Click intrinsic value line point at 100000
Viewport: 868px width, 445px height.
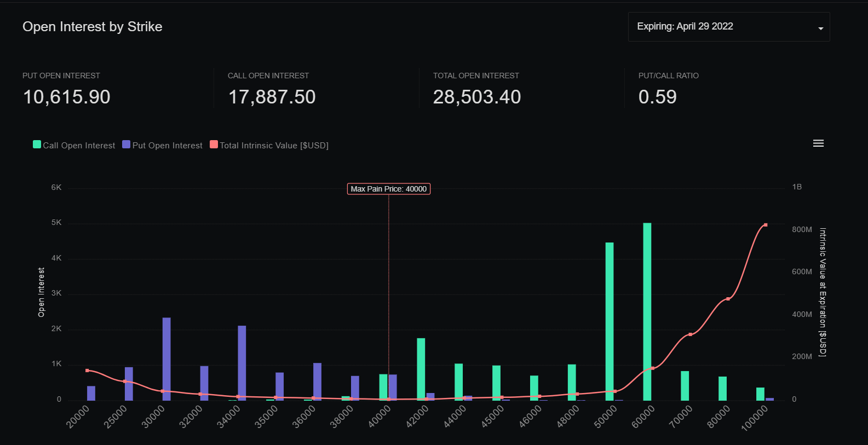click(765, 225)
